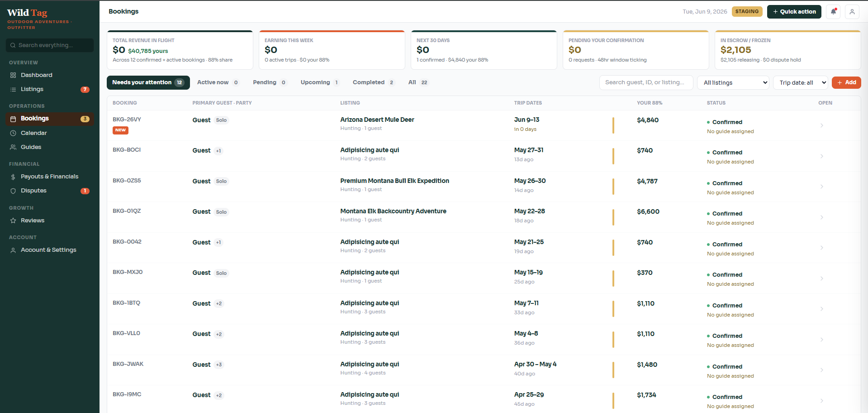Select the Upcoming bookings tab

(320, 82)
